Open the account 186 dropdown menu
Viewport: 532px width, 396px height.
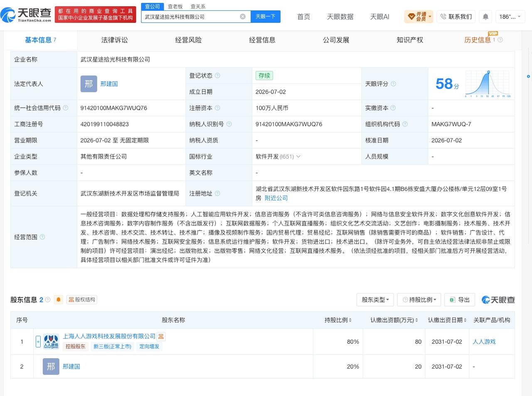[x=510, y=17]
